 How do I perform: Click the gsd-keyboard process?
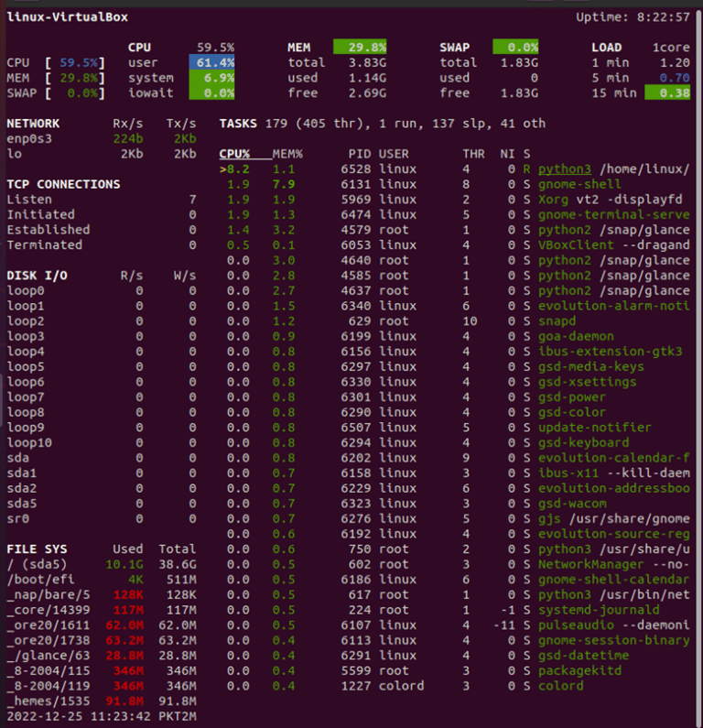click(584, 443)
